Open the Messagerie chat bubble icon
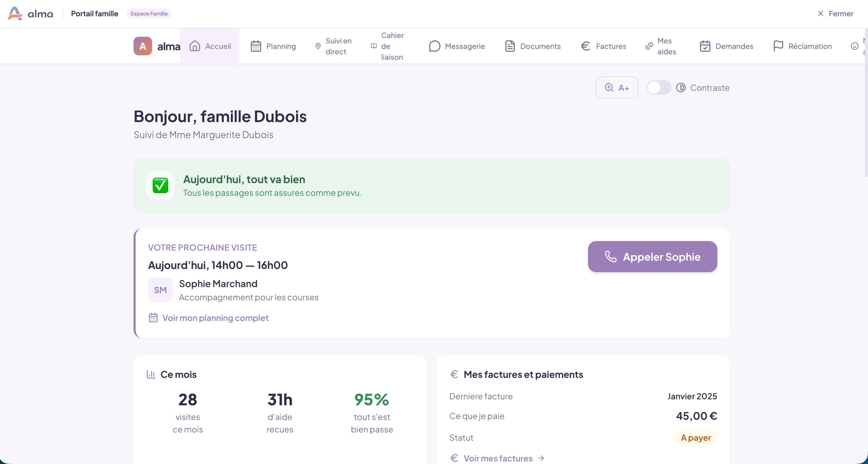The image size is (868, 464). [x=435, y=46]
